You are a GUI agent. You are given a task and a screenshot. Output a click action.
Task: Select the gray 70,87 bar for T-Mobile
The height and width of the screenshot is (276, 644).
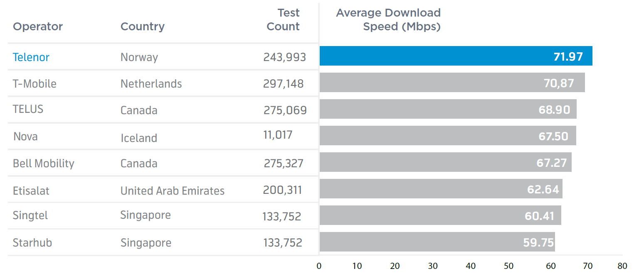(x=452, y=83)
